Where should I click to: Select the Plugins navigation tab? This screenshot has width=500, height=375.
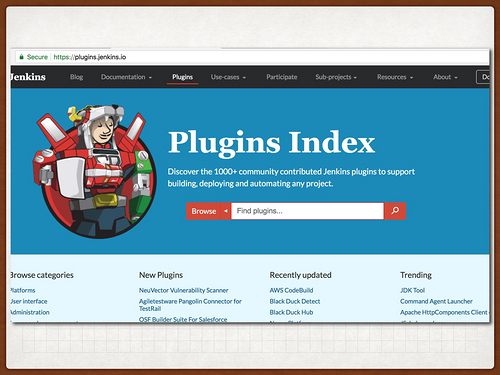point(182,77)
